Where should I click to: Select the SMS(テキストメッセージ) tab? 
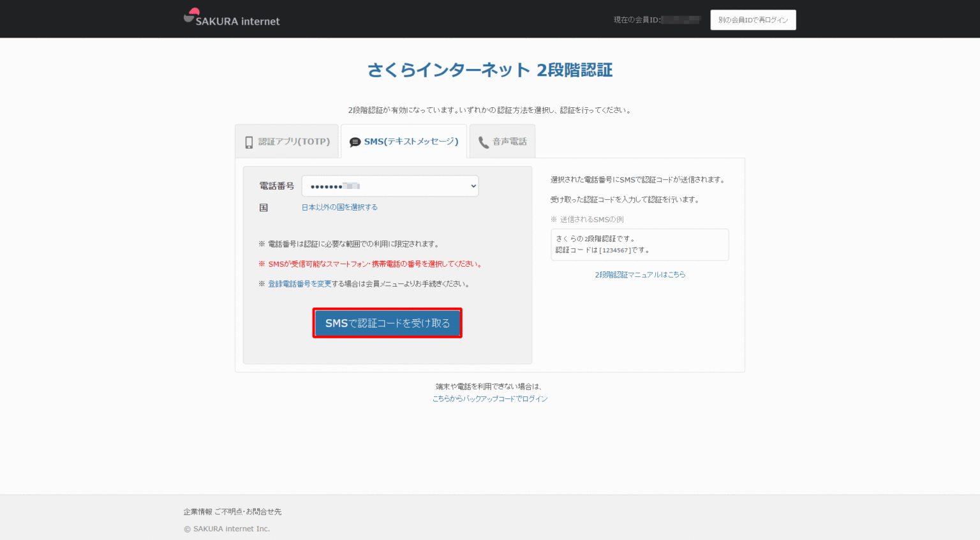404,142
